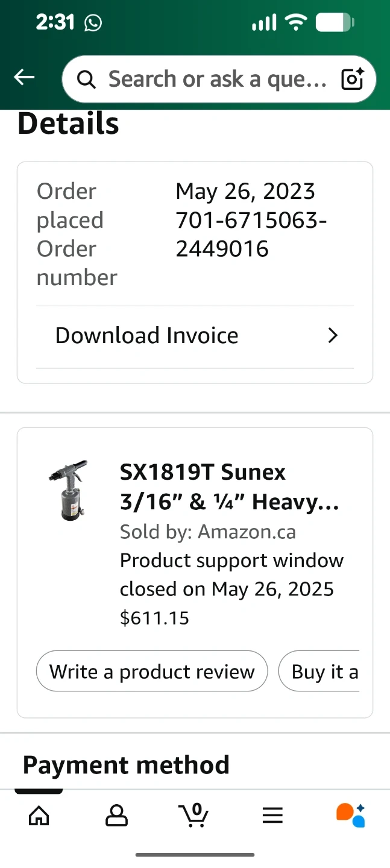Tap the WhatsApp status bar icon
Screen dimensions: 390x868
(93, 24)
